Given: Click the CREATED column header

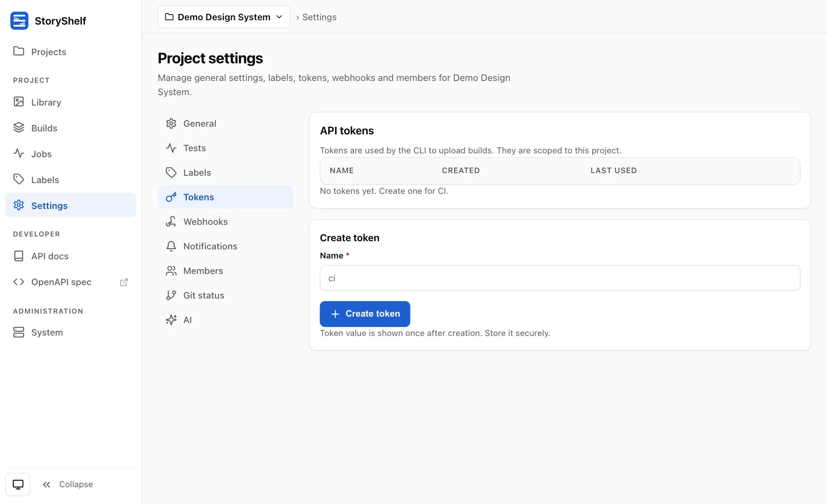Looking at the screenshot, I should coord(460,171).
